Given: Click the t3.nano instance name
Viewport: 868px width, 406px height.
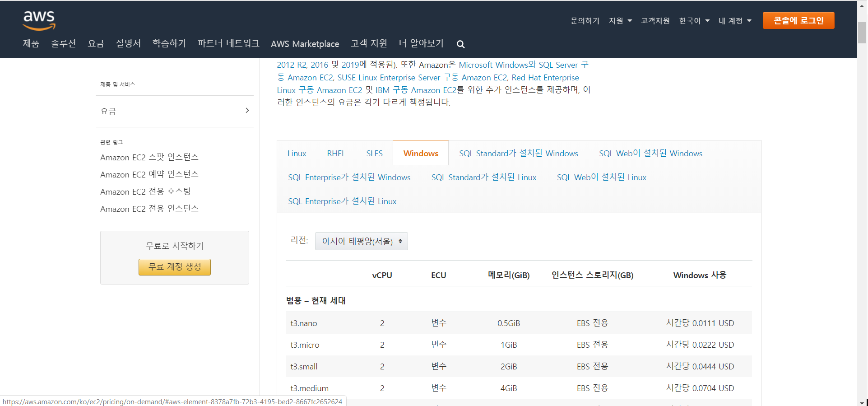Looking at the screenshot, I should [x=304, y=323].
